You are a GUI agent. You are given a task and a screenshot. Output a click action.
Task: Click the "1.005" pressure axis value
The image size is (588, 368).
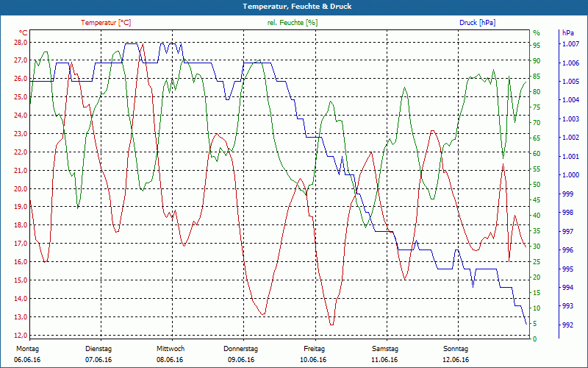570,82
